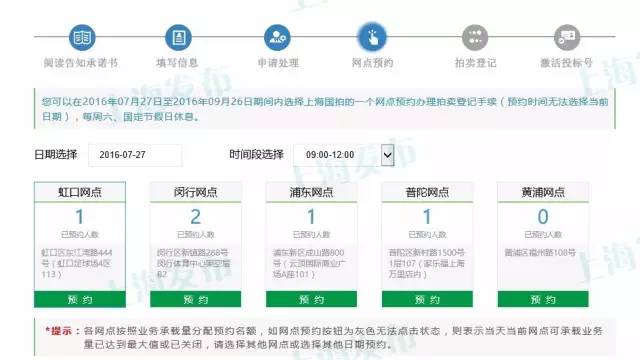Click the 时间段选择 label
Screen dimensions: 640x360
(256, 155)
